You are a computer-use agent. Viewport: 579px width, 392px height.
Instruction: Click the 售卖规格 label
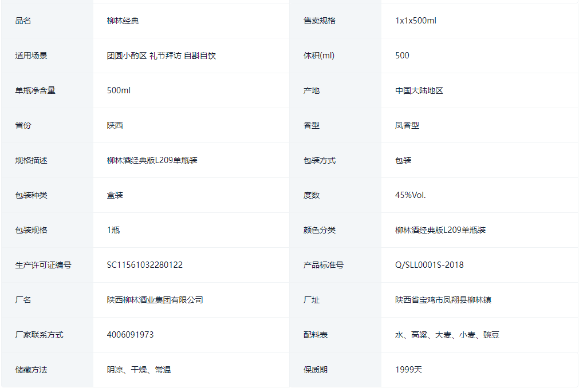(x=320, y=21)
